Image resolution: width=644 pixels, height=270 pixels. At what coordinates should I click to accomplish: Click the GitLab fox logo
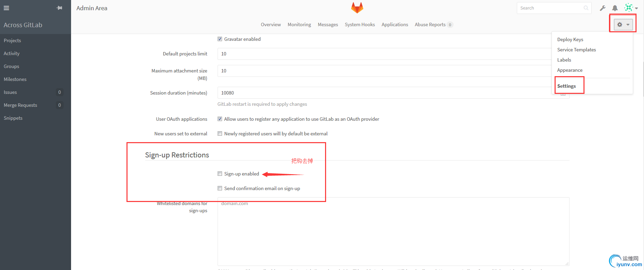[x=357, y=7]
